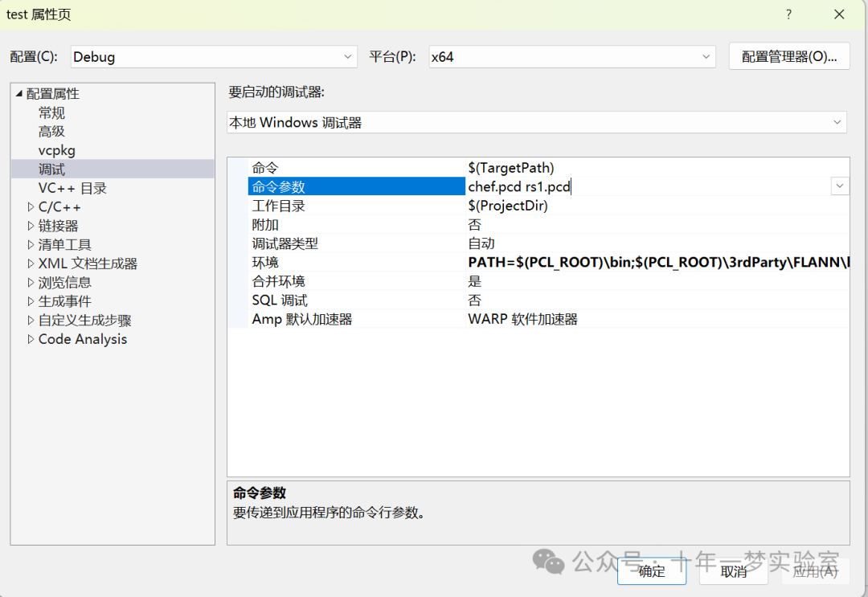868x597 pixels.
Task: Open the 命令参数 value dropdown arrow
Action: point(839,186)
